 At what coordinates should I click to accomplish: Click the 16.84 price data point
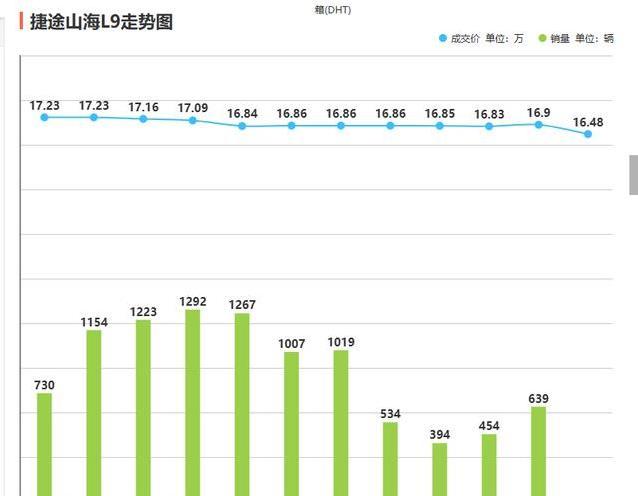tap(242, 126)
